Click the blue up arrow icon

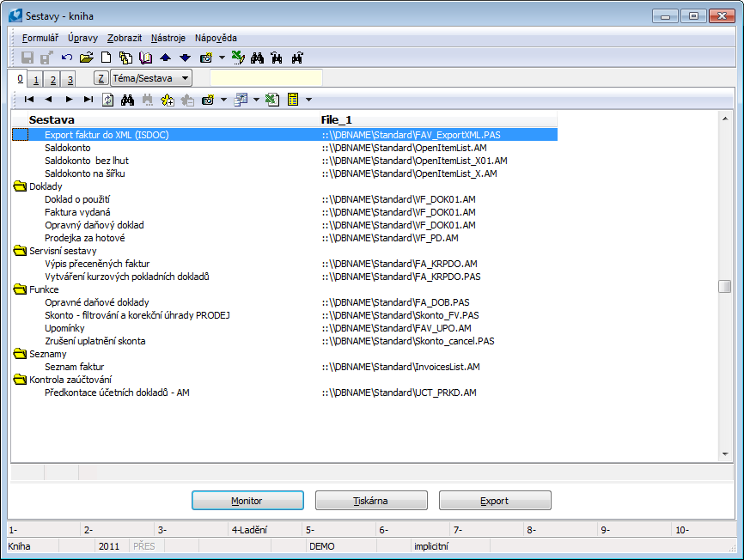pos(165,58)
